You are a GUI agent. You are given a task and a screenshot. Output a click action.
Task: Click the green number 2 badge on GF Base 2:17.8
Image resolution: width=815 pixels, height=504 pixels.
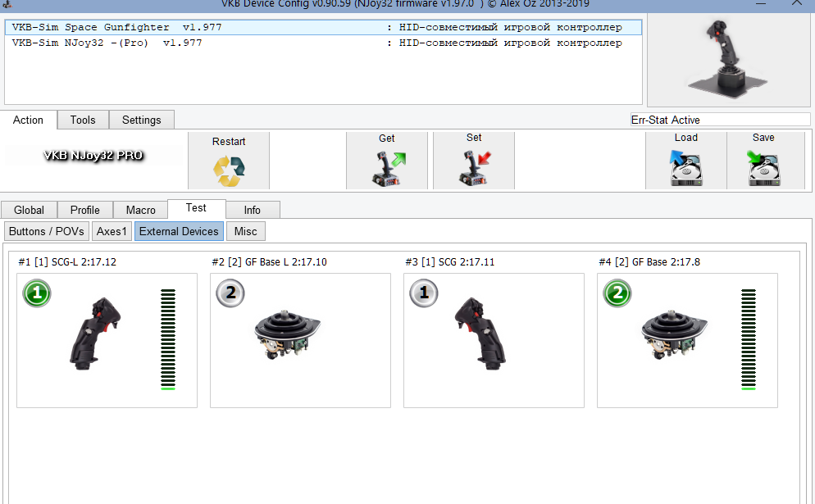617,293
